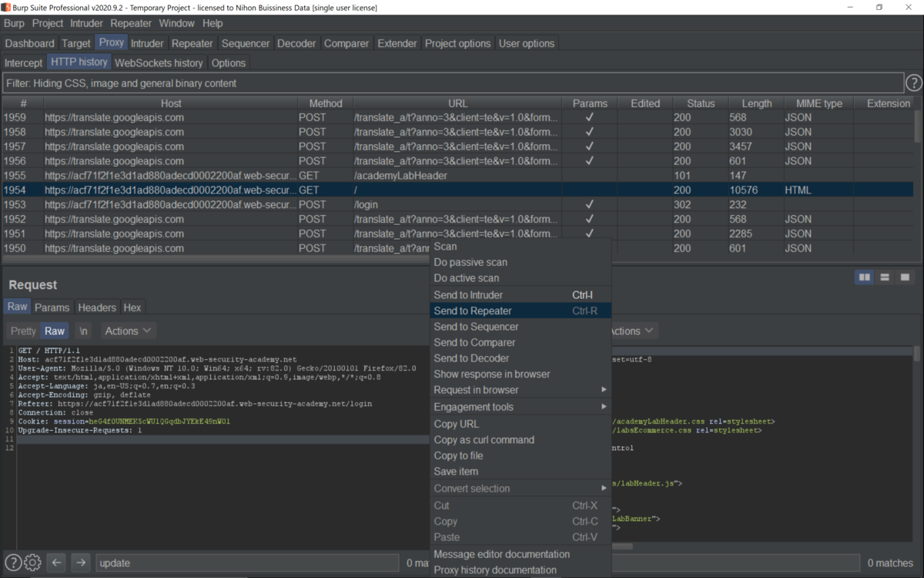Switch request view to Hex tab
Screen dimensions: 924x578
pos(132,307)
